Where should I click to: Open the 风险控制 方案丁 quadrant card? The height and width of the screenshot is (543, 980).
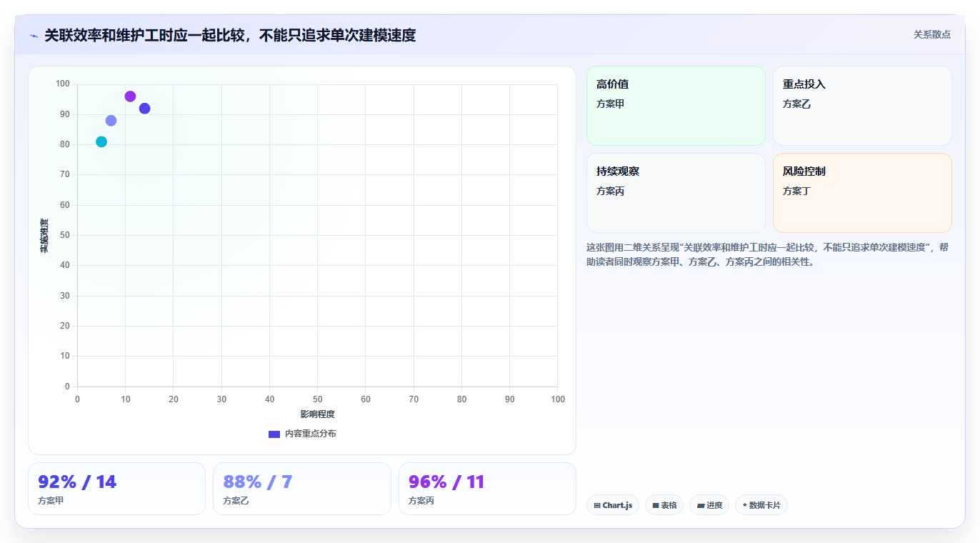tap(862, 193)
